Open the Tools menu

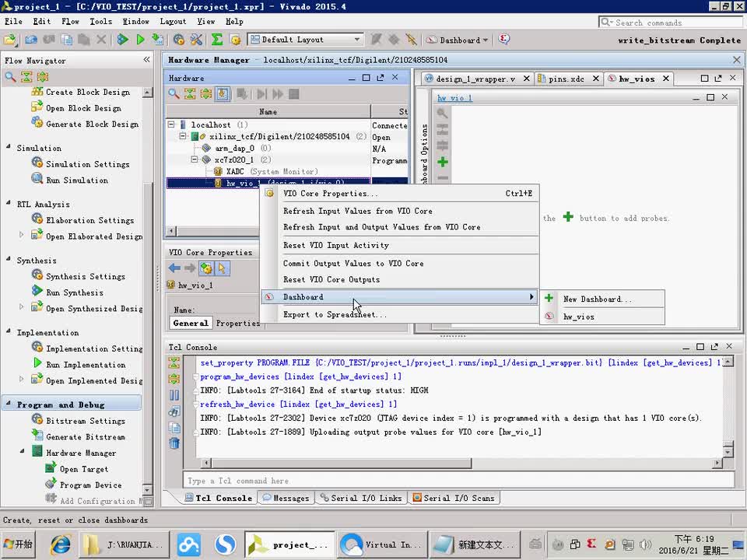pyautogui.click(x=101, y=22)
